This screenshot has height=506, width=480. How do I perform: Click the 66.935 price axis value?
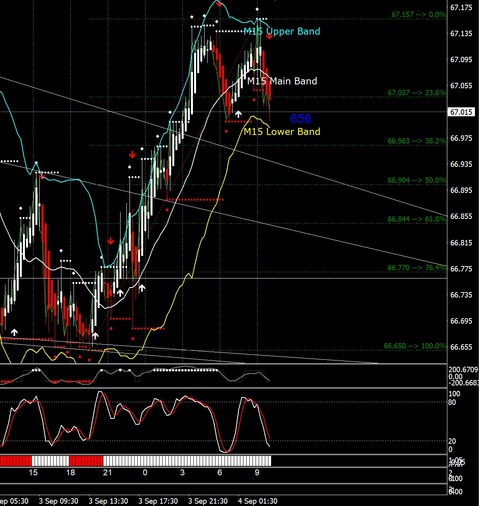[x=461, y=164]
